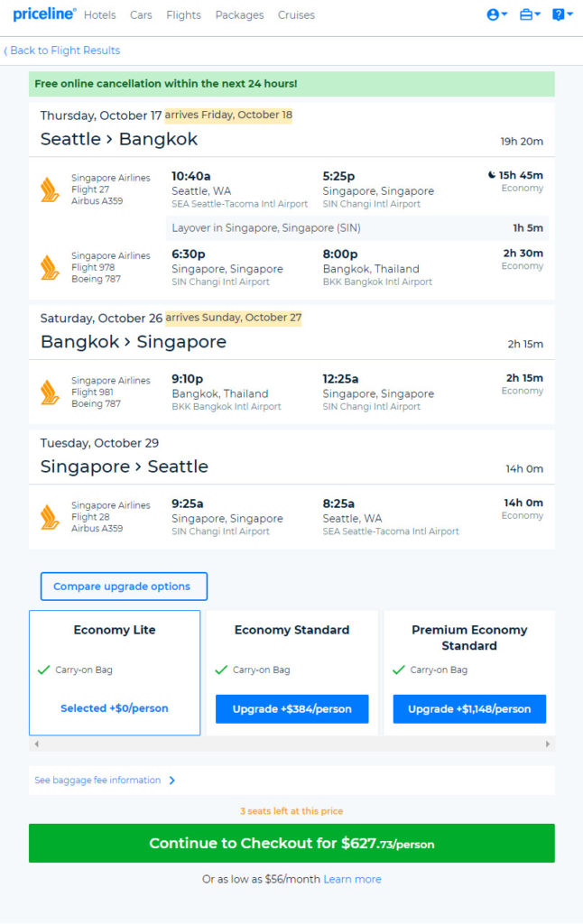Click Singapore Airlines logo for Flight 978
Image resolution: width=583 pixels, height=924 pixels.
[50, 267]
